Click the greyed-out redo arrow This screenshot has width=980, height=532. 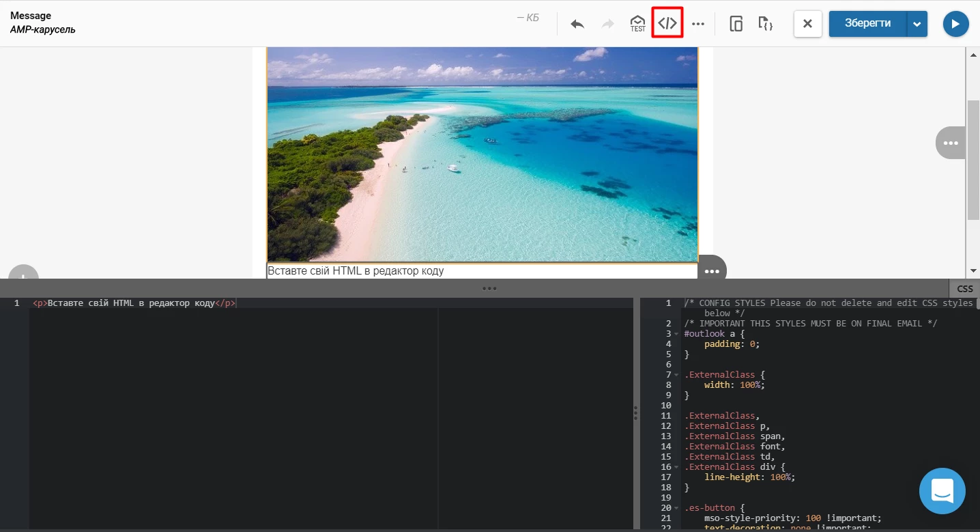pos(607,24)
